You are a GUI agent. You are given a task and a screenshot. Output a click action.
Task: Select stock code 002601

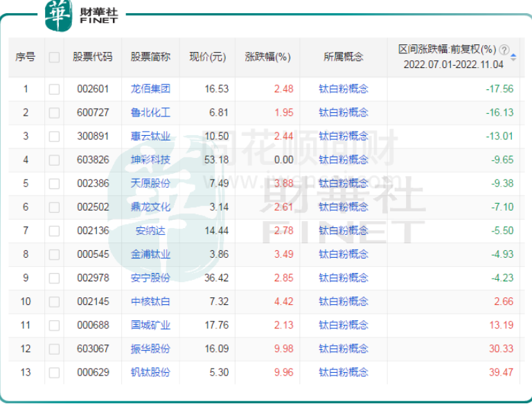93,89
